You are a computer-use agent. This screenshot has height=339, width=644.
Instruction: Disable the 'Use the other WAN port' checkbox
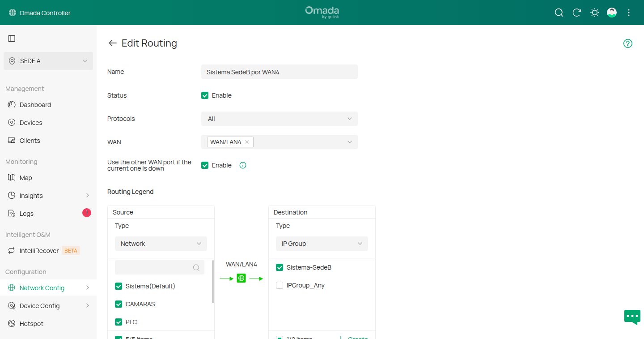click(205, 165)
